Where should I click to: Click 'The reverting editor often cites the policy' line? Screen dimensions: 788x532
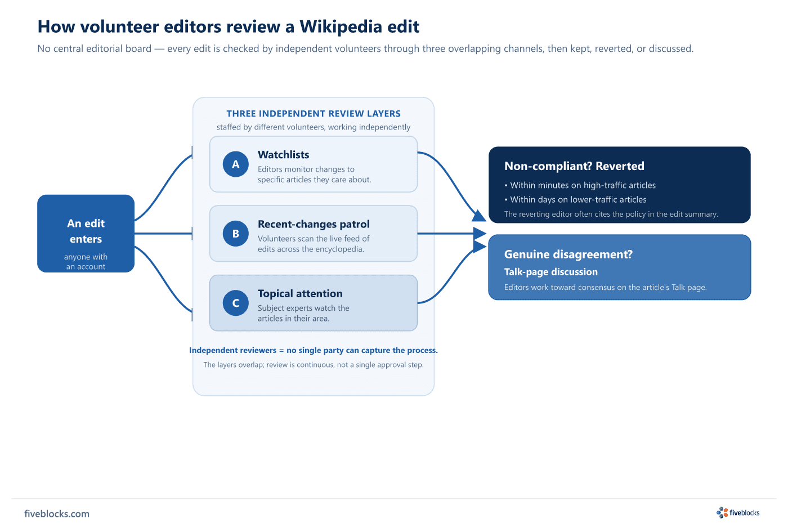coord(611,214)
